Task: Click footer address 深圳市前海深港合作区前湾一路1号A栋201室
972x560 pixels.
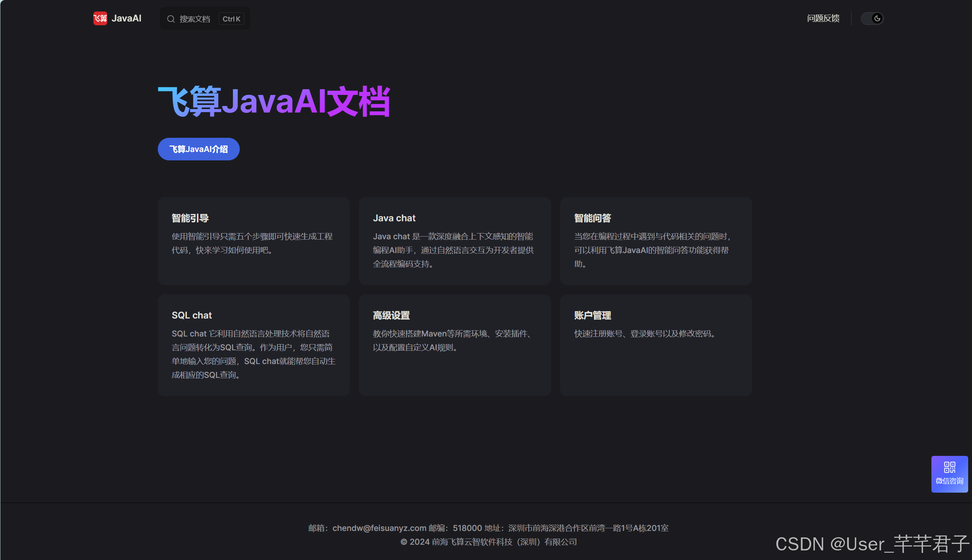Action: [x=588, y=528]
